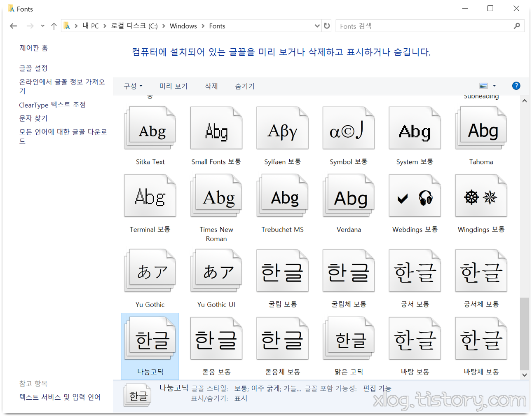This screenshot has width=532, height=417.
Task: Go up one folder level
Action: tap(54, 26)
